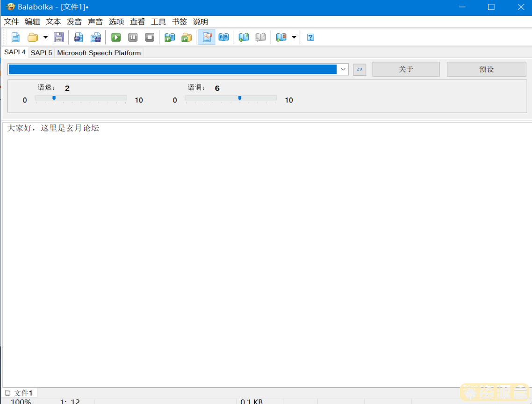Close the Balabolka window
Screen dimensions: 532x404
(521, 7)
